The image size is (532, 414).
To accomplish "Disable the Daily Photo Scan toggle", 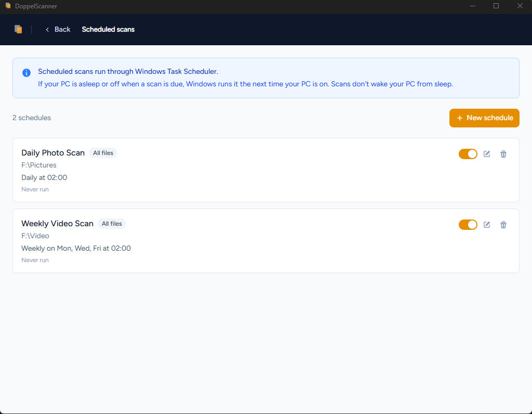I will click(468, 154).
